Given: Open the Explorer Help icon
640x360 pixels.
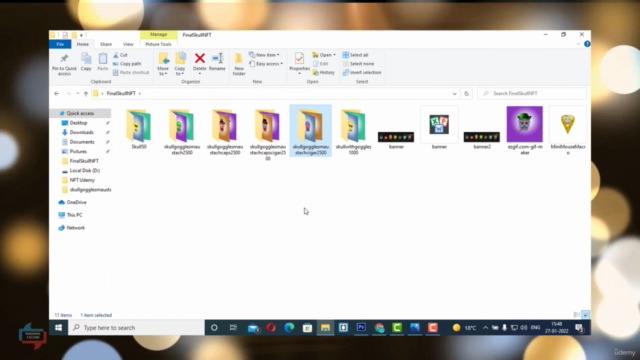Looking at the screenshot, I should (x=587, y=44).
